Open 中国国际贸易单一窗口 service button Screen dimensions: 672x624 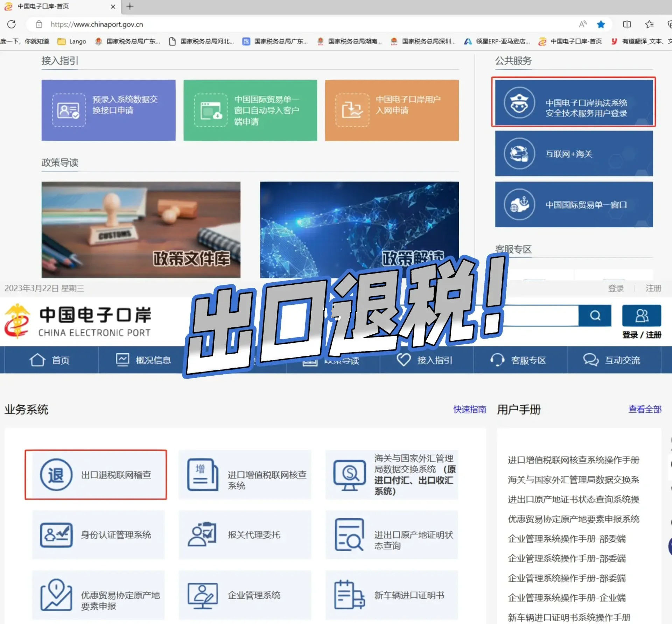pos(574,204)
